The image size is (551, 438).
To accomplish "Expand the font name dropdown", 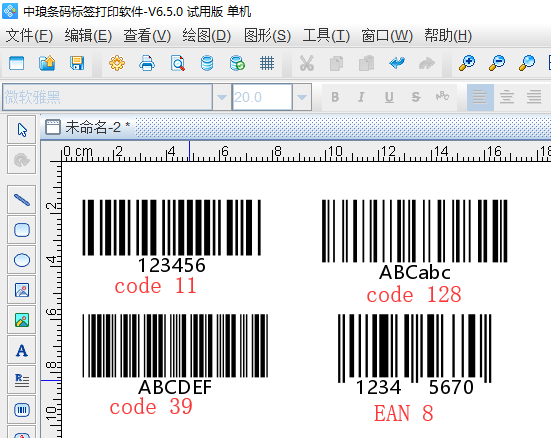I will [222, 97].
